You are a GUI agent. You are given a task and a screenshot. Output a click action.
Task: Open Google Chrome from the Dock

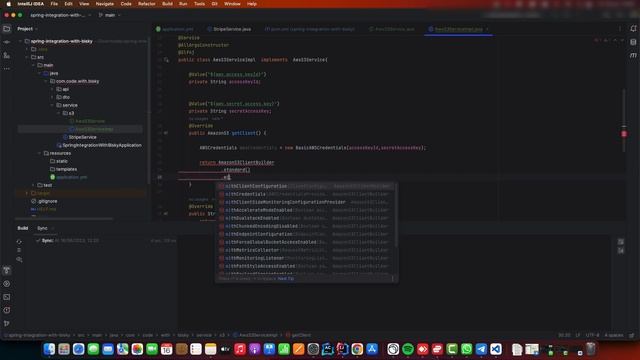click(x=357, y=349)
